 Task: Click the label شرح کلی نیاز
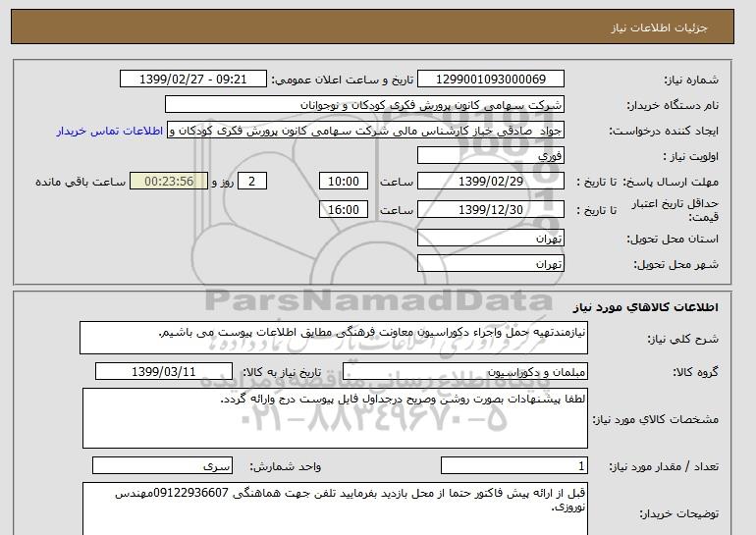682,339
